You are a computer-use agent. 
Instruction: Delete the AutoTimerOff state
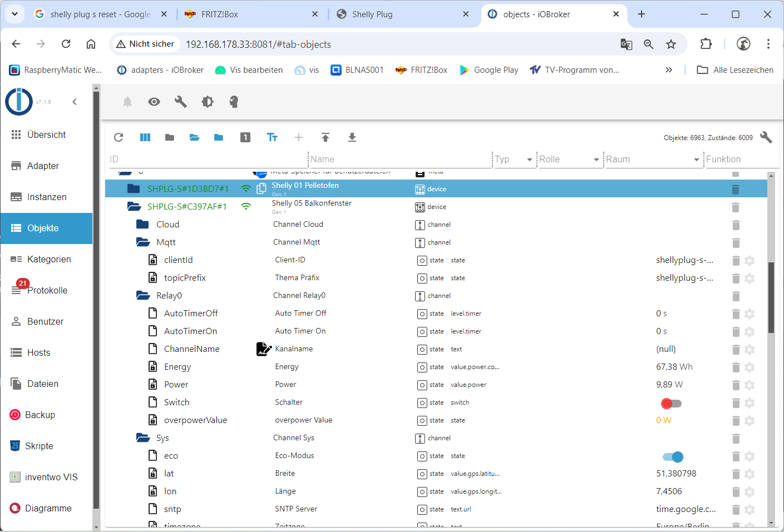736,314
